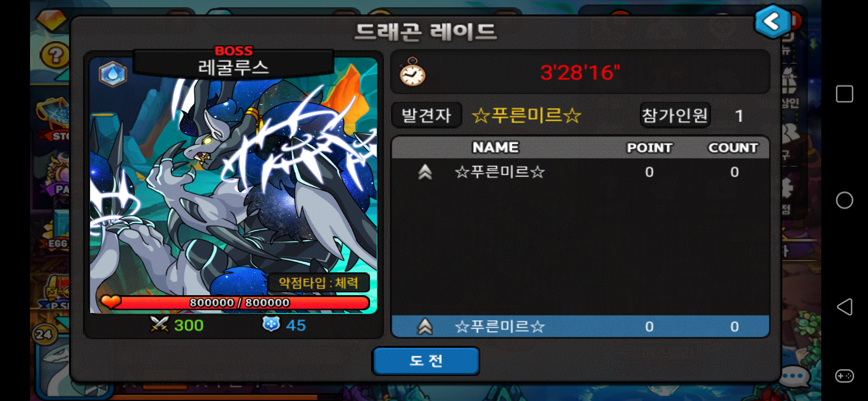The image size is (868, 401).
Task: Tap the Android home circle button
Action: point(844,200)
